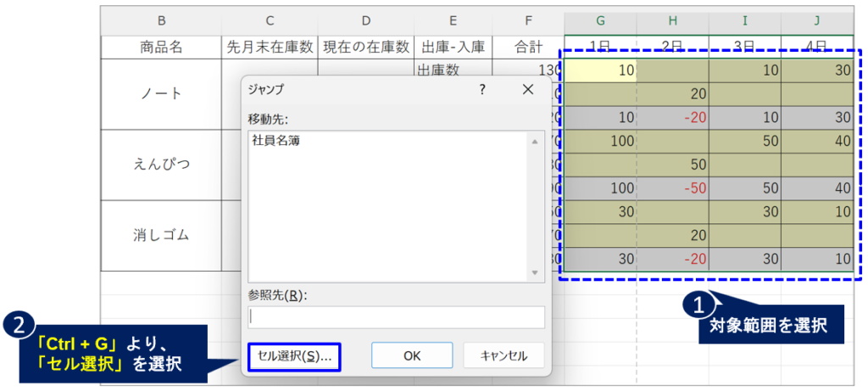Click the 消しゴム merged cell
The width and height of the screenshot is (868, 392).
coord(161,234)
